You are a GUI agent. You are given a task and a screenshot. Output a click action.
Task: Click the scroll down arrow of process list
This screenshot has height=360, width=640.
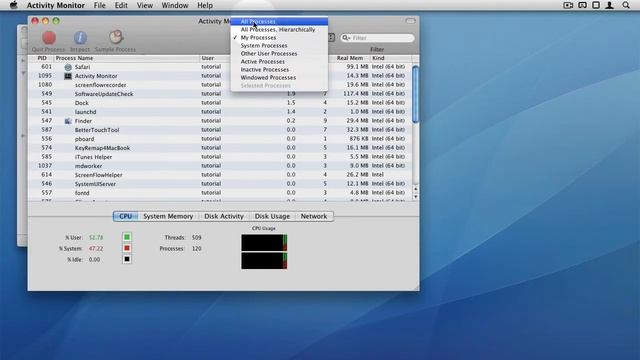(x=416, y=197)
